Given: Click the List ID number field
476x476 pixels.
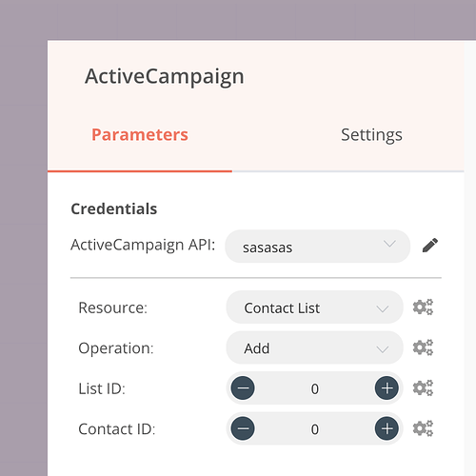Looking at the screenshot, I should (x=315, y=388).
